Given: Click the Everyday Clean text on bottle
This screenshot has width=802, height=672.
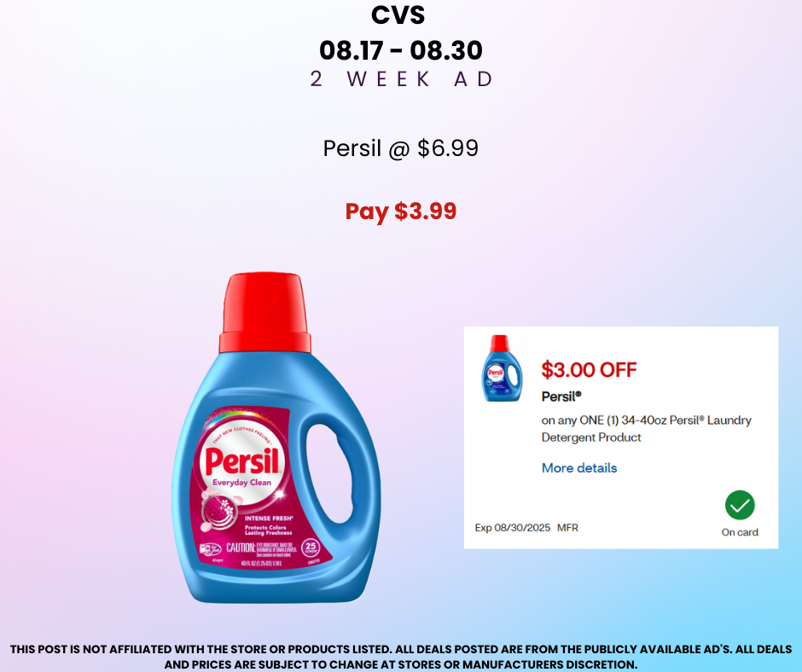Looking at the screenshot, I should tap(242, 483).
